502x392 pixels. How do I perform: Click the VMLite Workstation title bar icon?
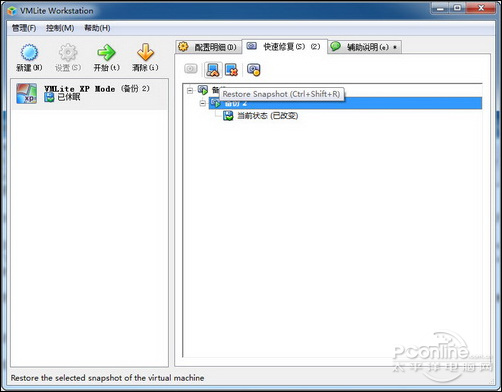12,11
